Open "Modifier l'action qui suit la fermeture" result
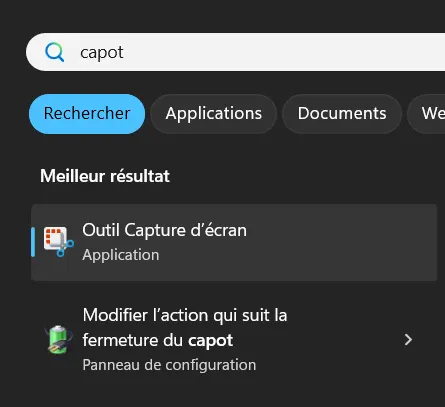Viewport: 445px width, 407px height. click(x=234, y=340)
